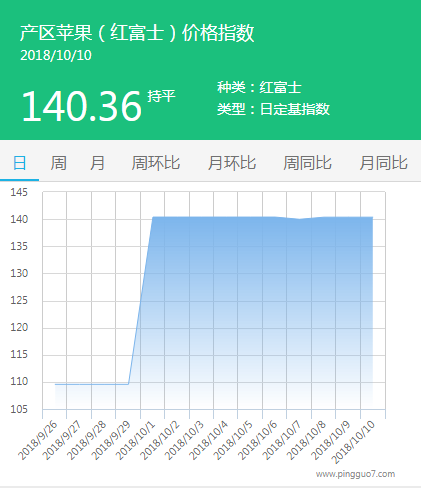Click x-axis date label 2018/10/7
The width and height of the screenshot is (421, 488).
[283, 440]
